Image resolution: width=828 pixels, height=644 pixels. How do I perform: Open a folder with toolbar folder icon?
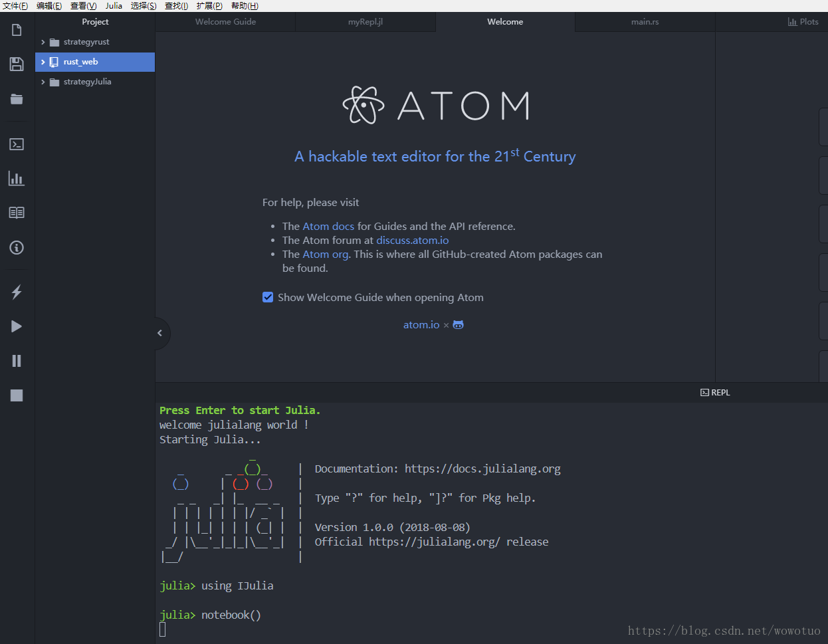point(17,99)
